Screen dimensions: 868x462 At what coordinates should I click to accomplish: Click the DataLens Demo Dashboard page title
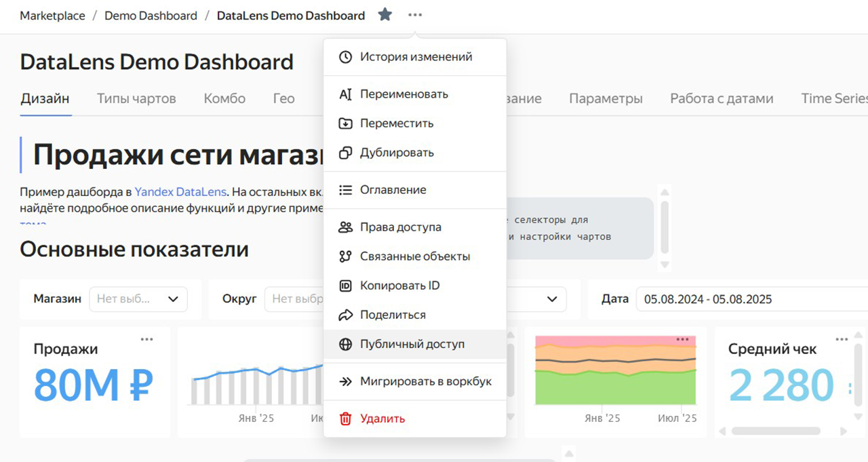[x=157, y=62]
